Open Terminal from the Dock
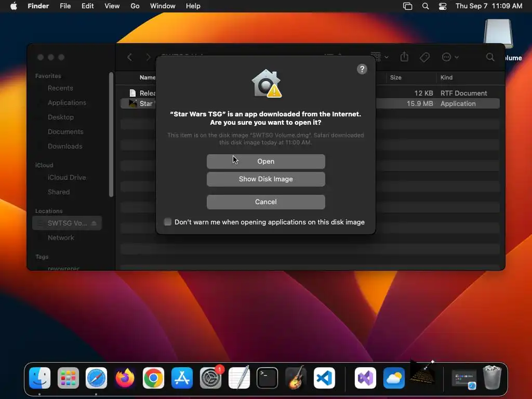Screen dimensions: 532x399 pyautogui.click(x=268, y=378)
